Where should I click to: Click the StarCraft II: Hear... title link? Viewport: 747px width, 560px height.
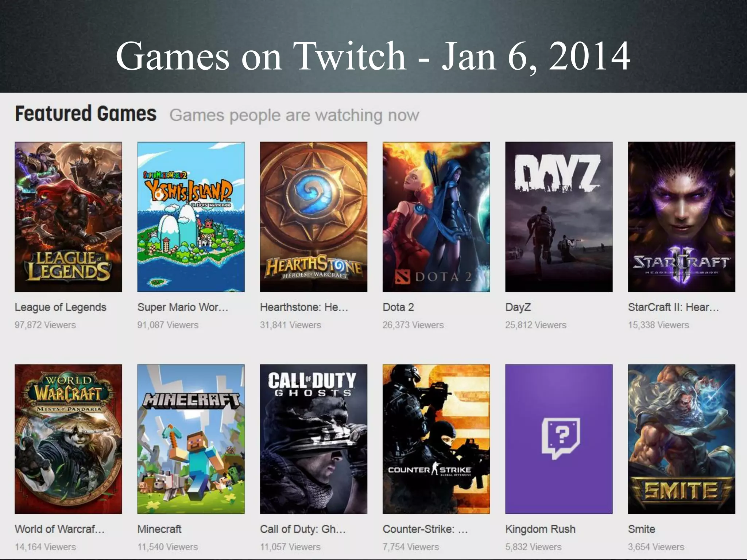click(673, 307)
